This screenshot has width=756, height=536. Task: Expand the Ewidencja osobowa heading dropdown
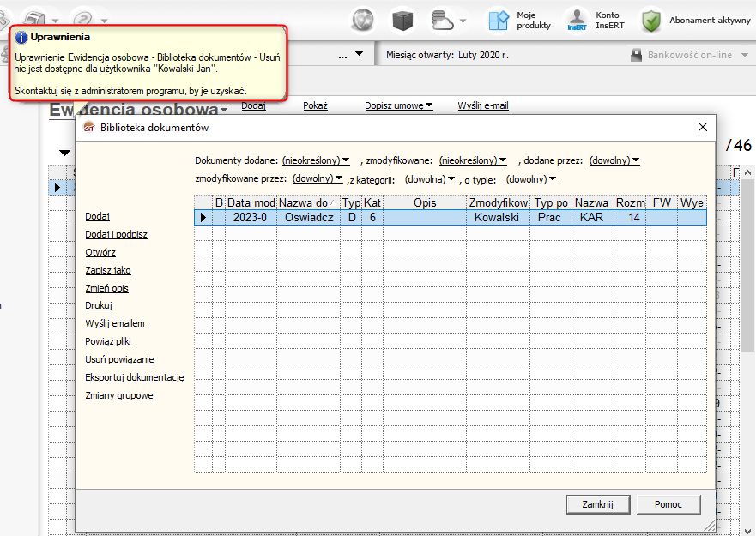(x=224, y=111)
